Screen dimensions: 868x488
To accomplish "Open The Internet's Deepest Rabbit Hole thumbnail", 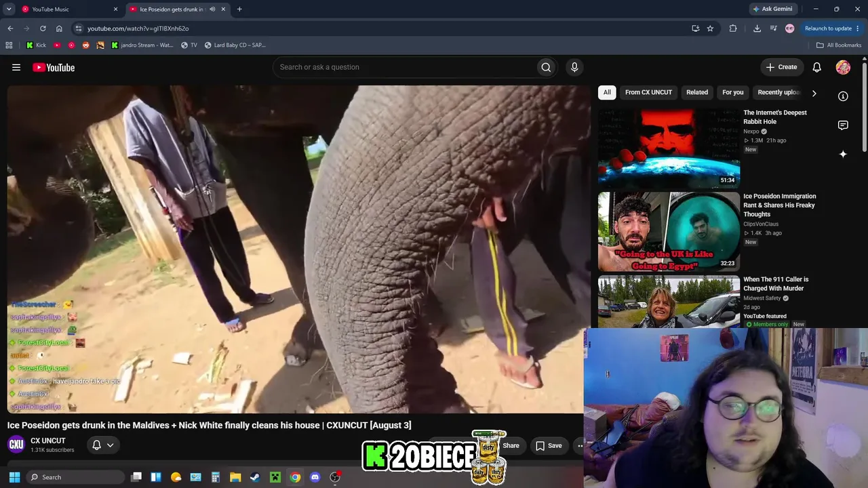I will [669, 147].
